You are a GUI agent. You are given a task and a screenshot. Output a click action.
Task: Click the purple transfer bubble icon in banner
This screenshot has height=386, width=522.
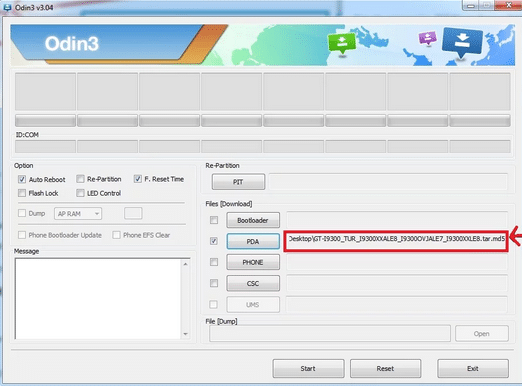(428, 38)
